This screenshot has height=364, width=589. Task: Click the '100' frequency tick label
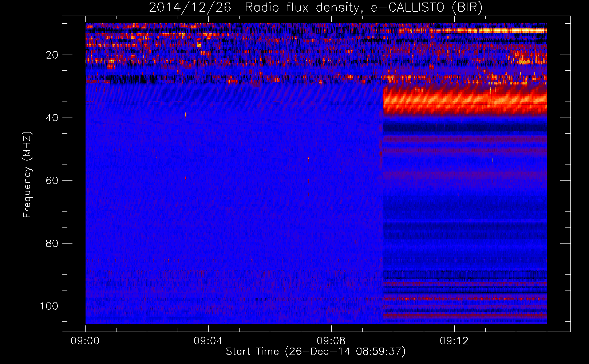point(49,306)
